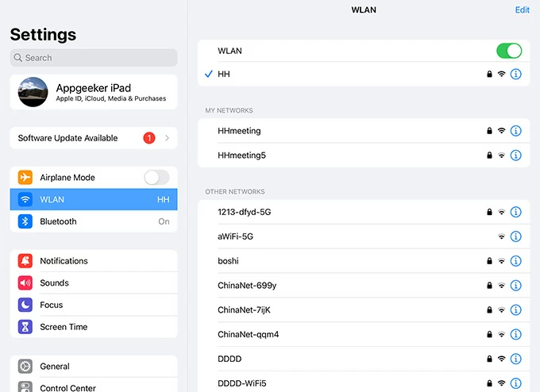540x392 pixels.
Task: Click the Settings search field
Action: click(x=94, y=58)
